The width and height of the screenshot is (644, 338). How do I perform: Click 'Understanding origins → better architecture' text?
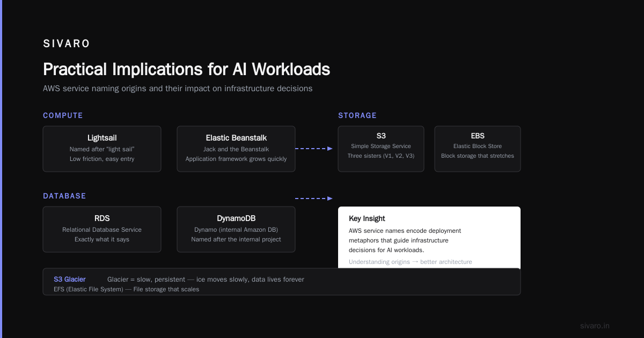411,262
